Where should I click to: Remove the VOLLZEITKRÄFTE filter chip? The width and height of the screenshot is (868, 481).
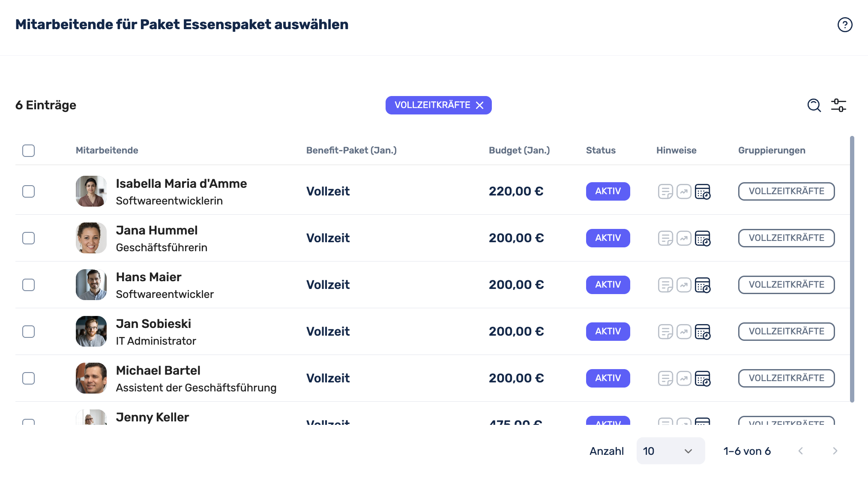pyautogui.click(x=480, y=105)
